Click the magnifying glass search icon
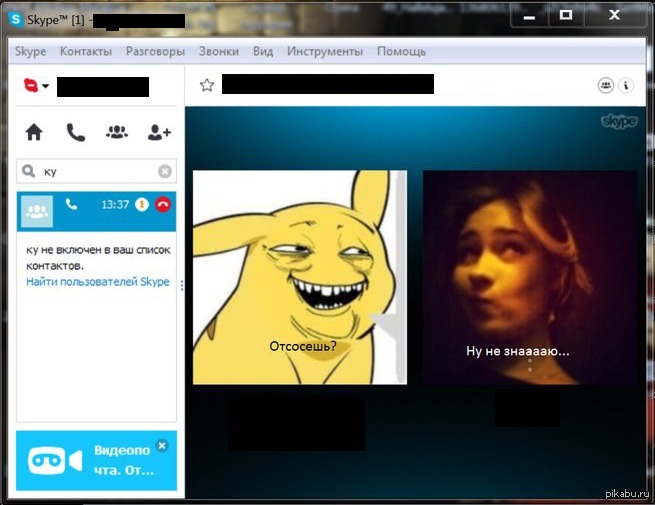655x505 pixels. [28, 171]
